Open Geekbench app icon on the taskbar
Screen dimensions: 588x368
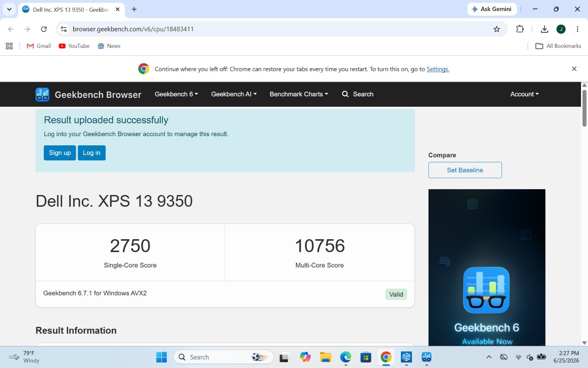[x=426, y=357]
